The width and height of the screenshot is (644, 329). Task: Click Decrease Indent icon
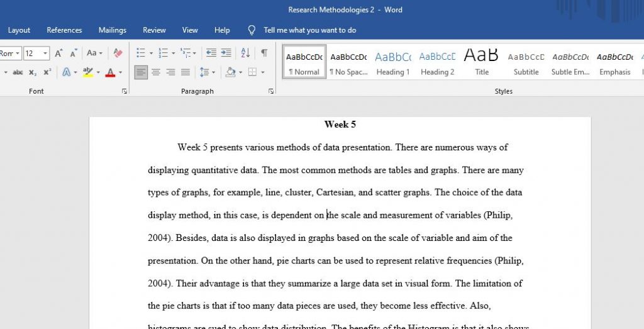pos(211,53)
